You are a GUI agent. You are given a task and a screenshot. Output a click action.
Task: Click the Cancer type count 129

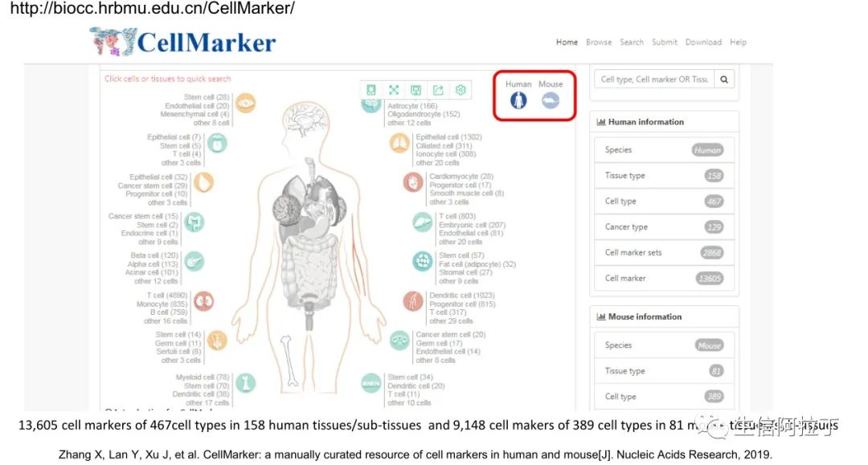coord(714,227)
